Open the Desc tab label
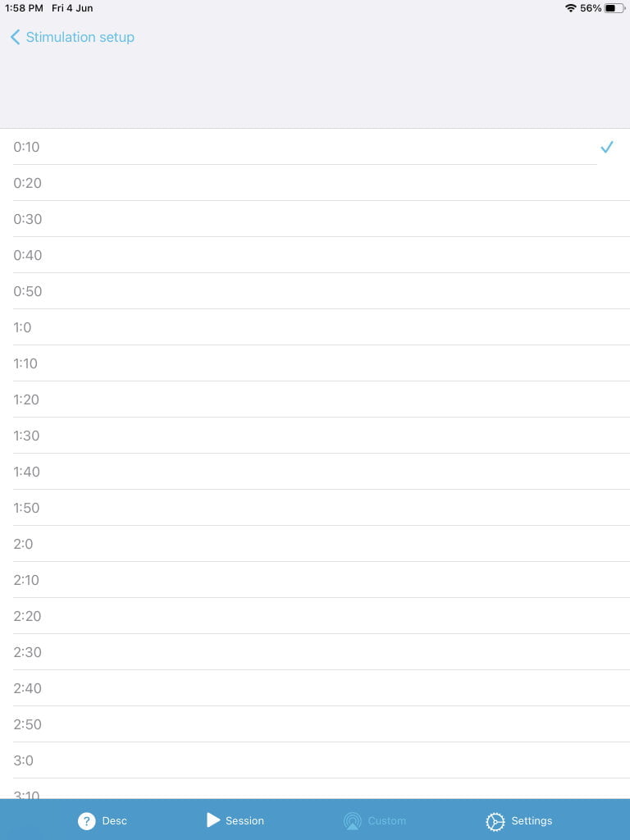Image resolution: width=630 pixels, height=840 pixels. [114, 820]
